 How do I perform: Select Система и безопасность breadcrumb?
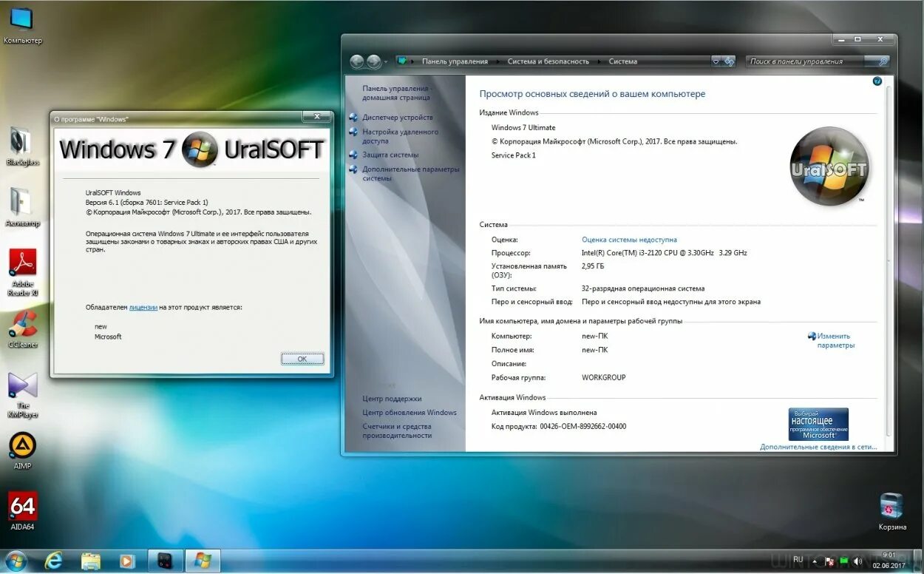pos(548,61)
